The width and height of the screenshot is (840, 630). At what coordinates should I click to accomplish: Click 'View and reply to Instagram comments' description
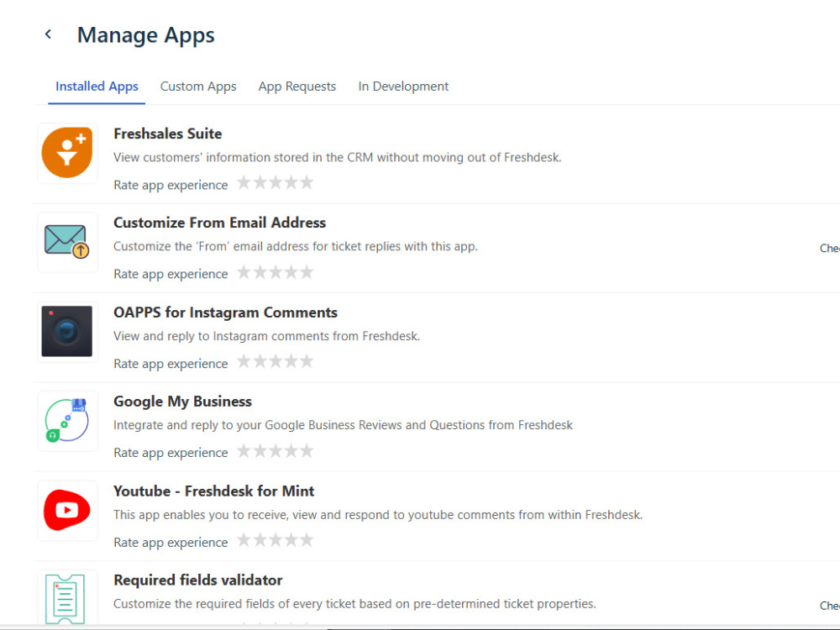coord(266,336)
